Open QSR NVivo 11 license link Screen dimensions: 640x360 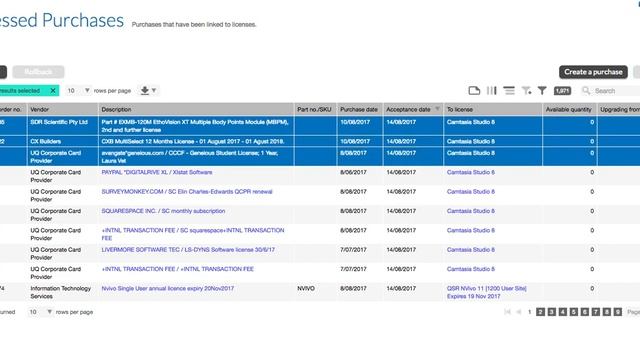pyautogui.click(x=487, y=292)
